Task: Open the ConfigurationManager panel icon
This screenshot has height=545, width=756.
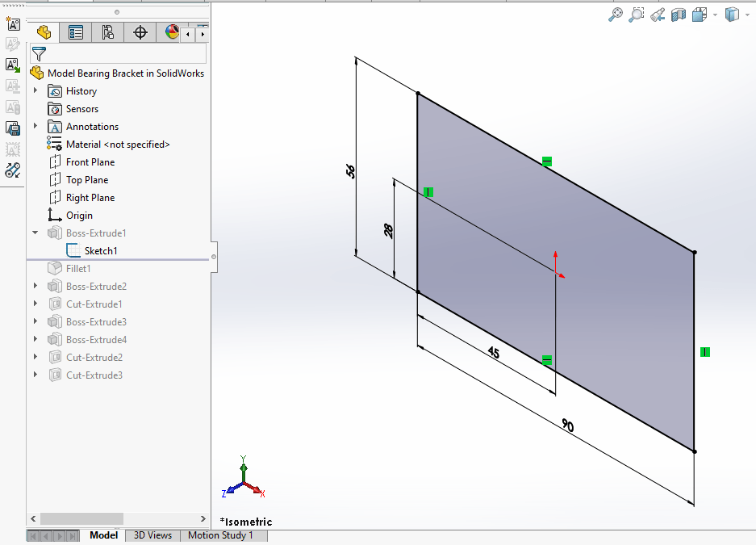Action: (x=107, y=32)
